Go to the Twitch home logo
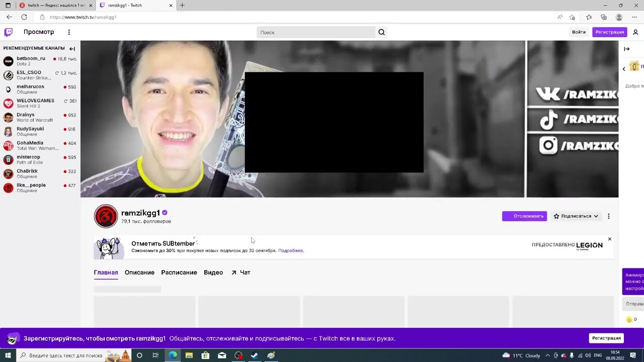 coord(8,32)
